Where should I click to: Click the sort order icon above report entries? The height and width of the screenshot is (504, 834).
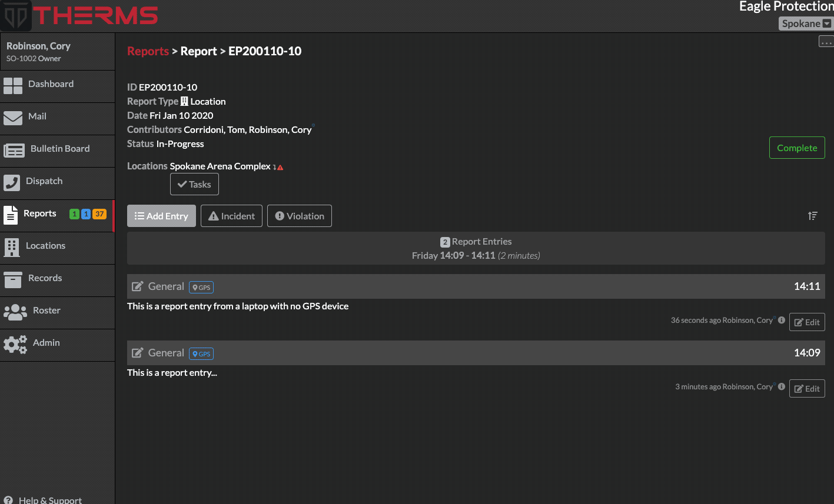coord(813,216)
